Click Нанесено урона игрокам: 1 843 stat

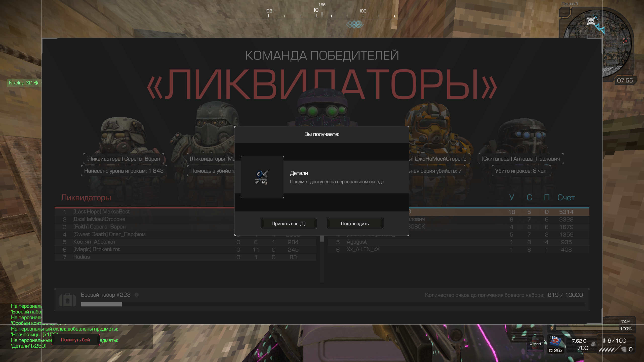(124, 171)
